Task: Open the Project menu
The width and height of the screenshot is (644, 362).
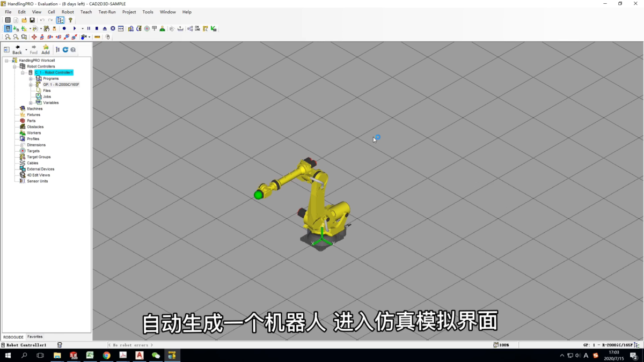Action: pyautogui.click(x=129, y=12)
